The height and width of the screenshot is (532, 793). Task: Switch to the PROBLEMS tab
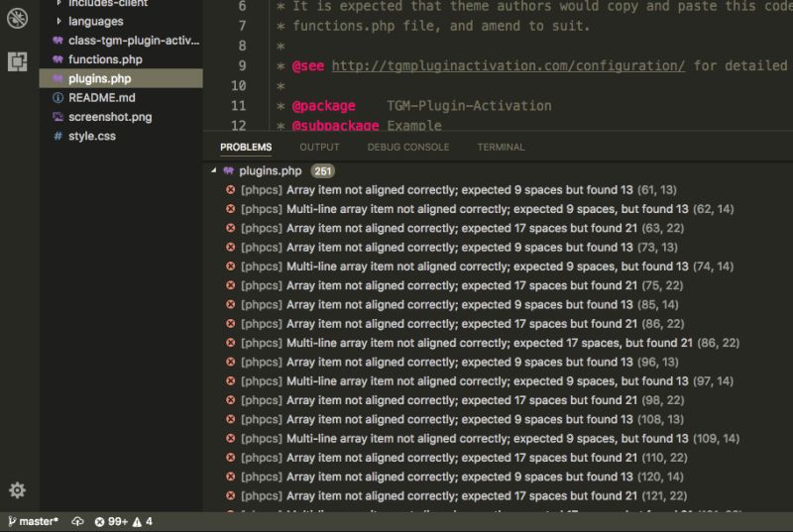246,147
